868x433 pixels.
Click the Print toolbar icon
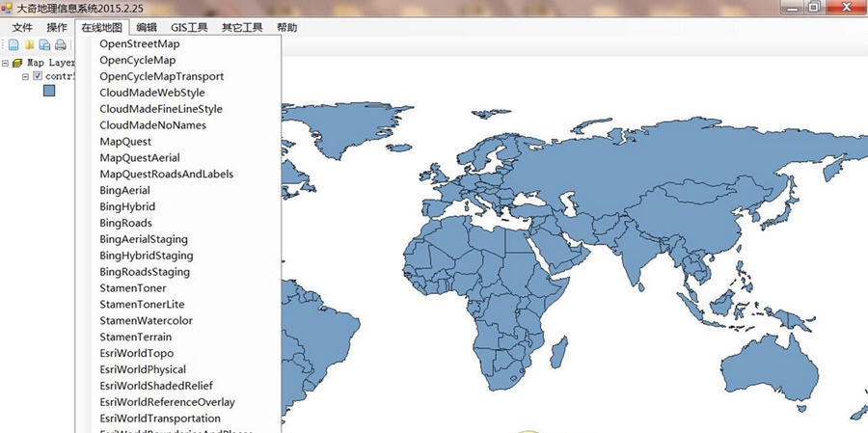click(61, 45)
